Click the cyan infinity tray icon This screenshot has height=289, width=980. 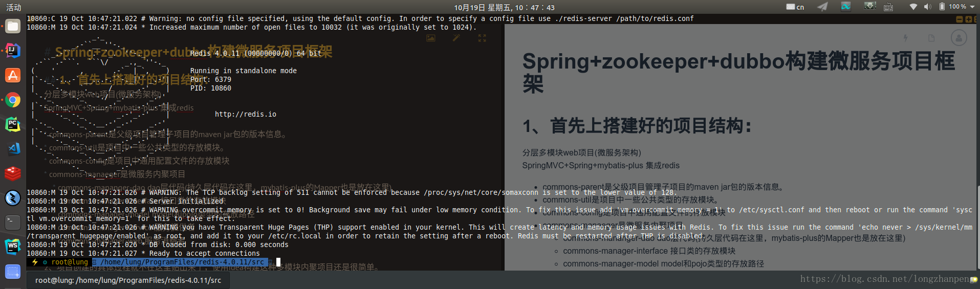845,6
